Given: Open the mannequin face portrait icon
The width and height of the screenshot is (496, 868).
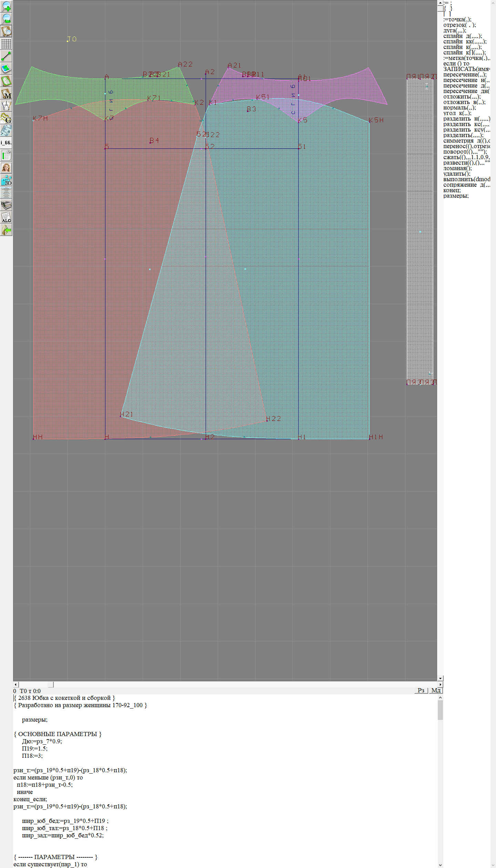Looking at the screenshot, I should 6,168.
